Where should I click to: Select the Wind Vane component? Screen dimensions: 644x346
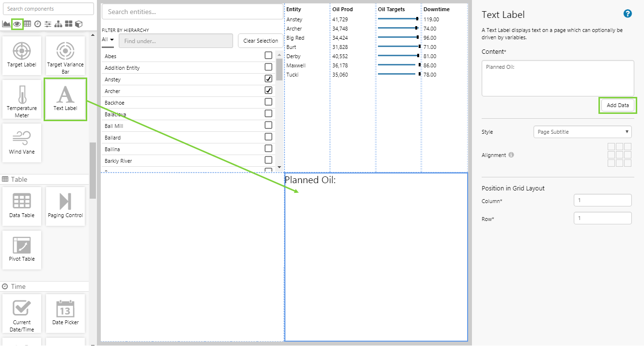click(x=22, y=143)
